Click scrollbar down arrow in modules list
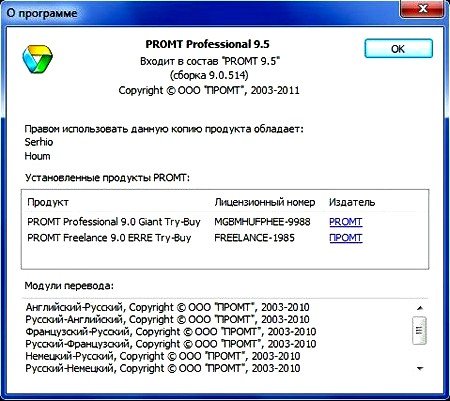Image resolution: width=450 pixels, height=401 pixels. pos(420,368)
